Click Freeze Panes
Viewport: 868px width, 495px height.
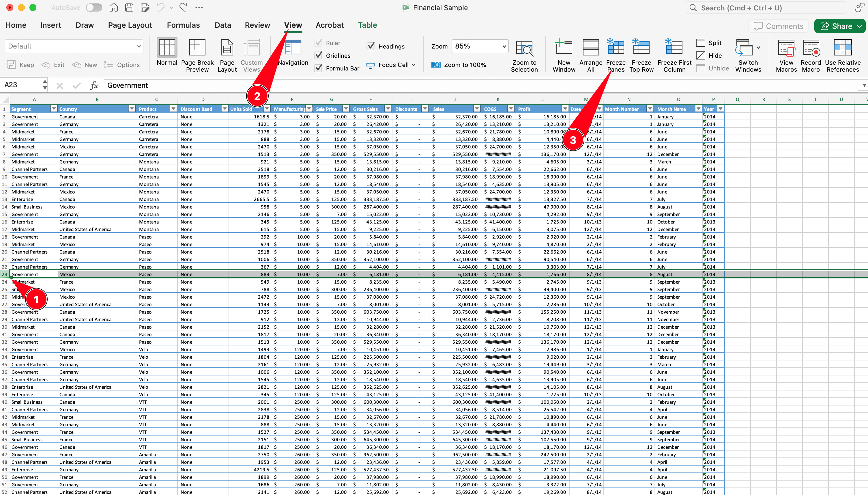pyautogui.click(x=616, y=56)
